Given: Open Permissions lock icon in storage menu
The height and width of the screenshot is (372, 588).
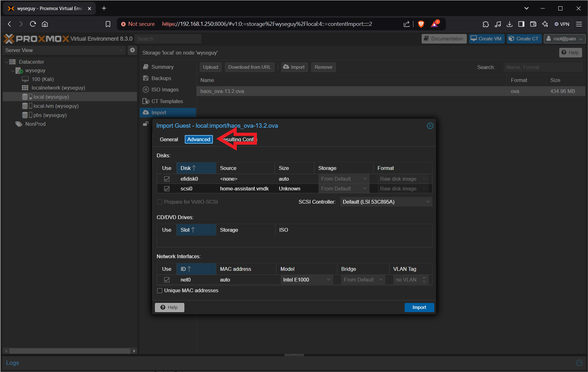Looking at the screenshot, I should tap(146, 124).
